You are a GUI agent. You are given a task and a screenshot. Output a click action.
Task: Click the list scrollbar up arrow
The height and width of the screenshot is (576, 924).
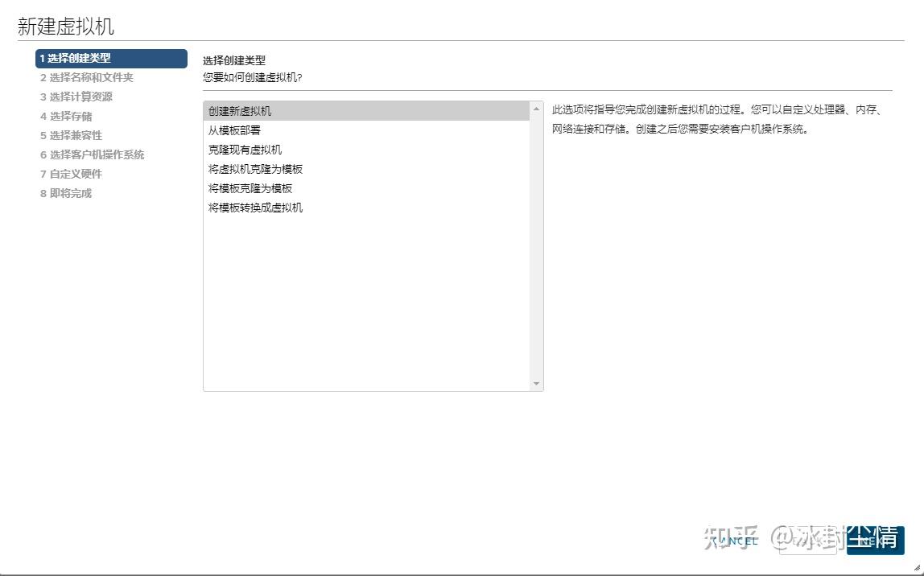536,109
